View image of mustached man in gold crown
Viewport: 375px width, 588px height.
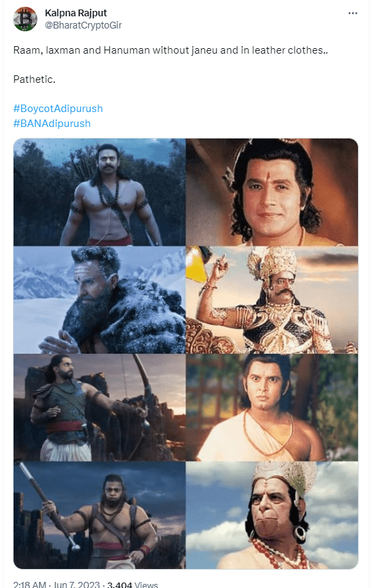(x=272, y=300)
